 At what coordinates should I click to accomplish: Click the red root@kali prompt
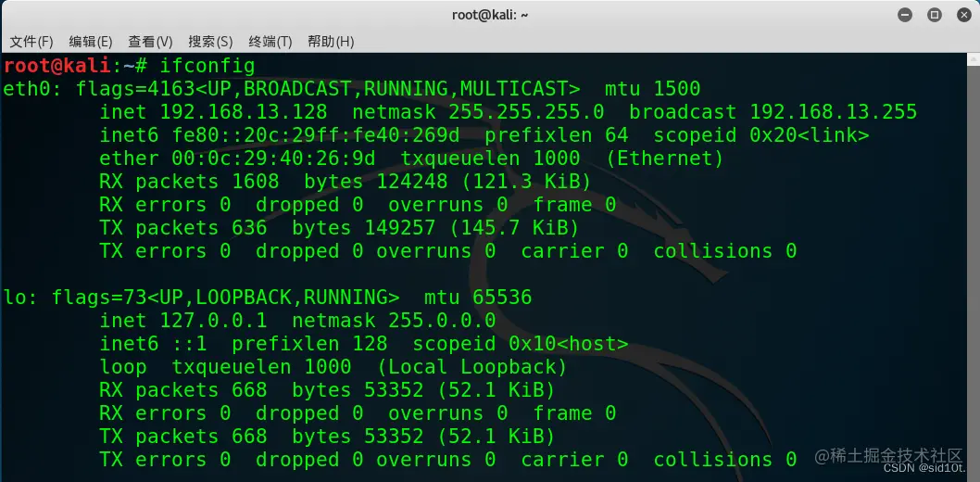58,66
